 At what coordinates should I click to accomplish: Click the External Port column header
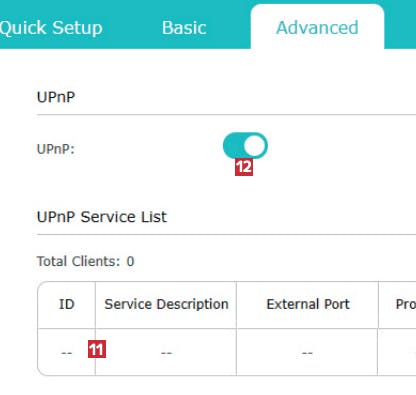tap(308, 304)
